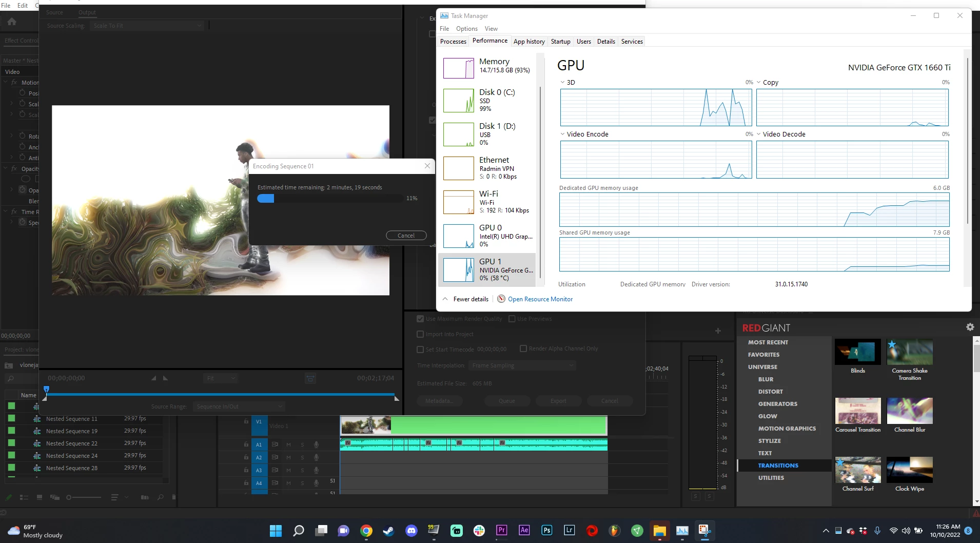Toggle Use Maximum Render Quality checkbox
This screenshot has width=980, height=543.
point(420,319)
